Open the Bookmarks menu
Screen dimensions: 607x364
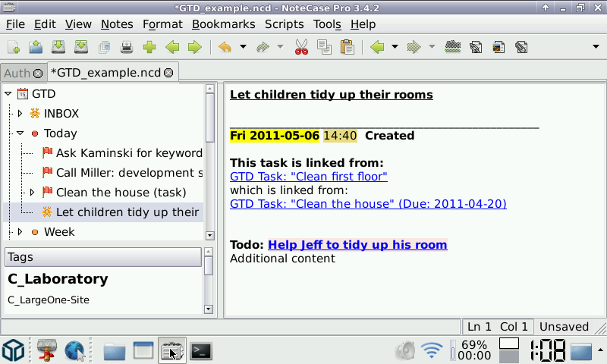[223, 24]
